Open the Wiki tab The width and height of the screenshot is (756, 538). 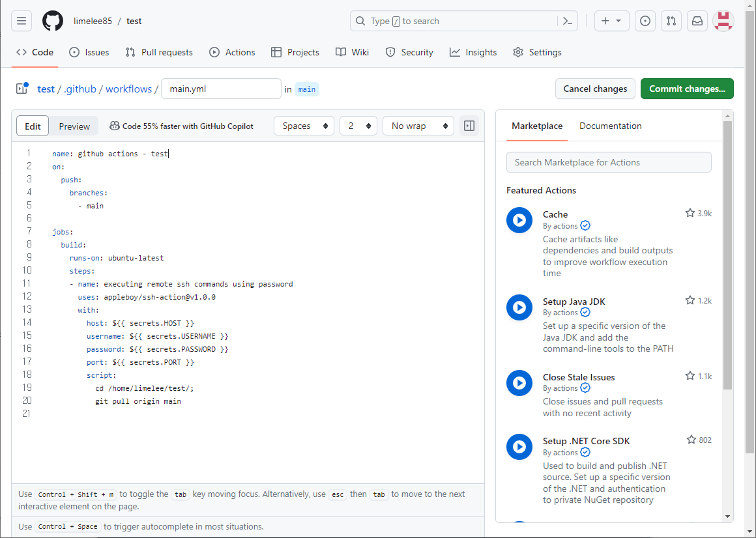click(x=353, y=52)
